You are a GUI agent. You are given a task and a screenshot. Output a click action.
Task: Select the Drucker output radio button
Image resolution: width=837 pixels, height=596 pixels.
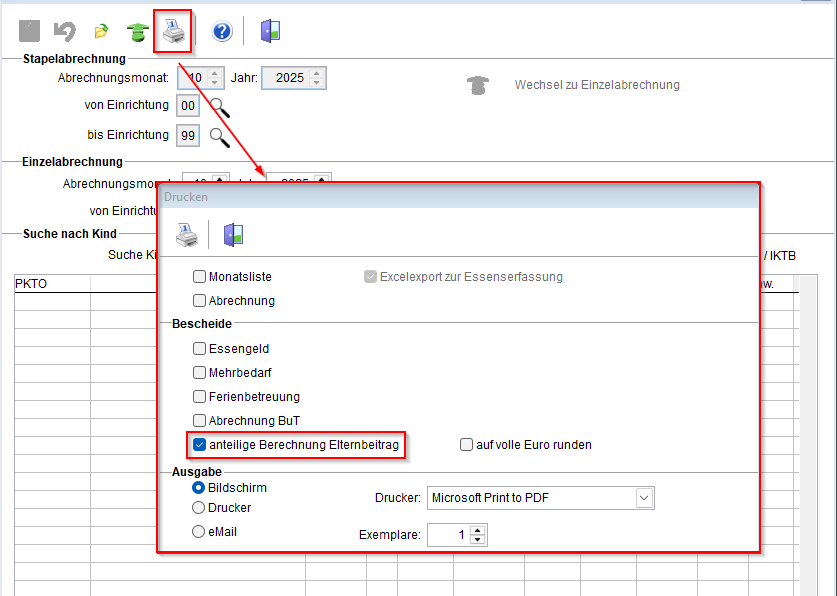point(198,507)
